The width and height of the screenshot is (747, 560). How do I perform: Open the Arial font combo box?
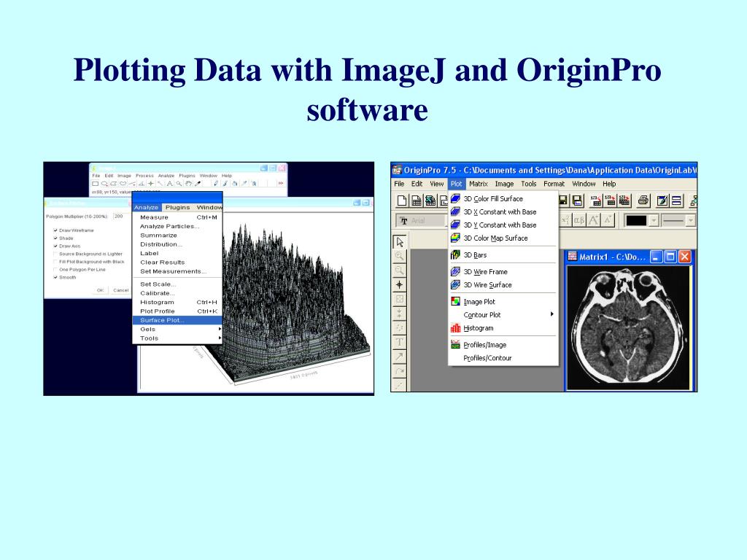421,220
